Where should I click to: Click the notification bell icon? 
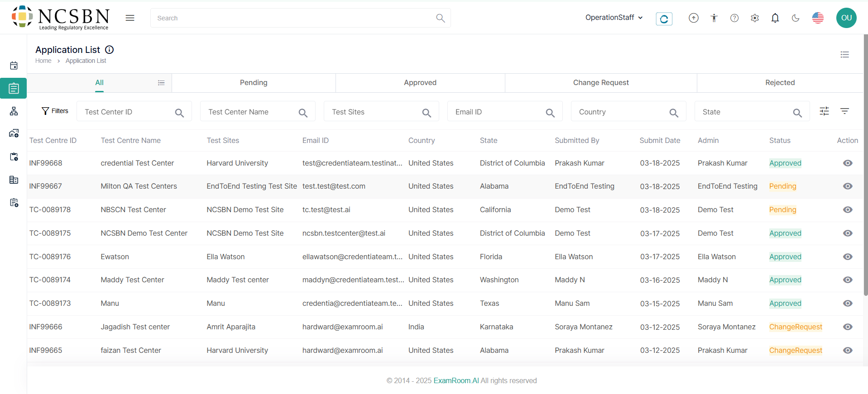[775, 18]
